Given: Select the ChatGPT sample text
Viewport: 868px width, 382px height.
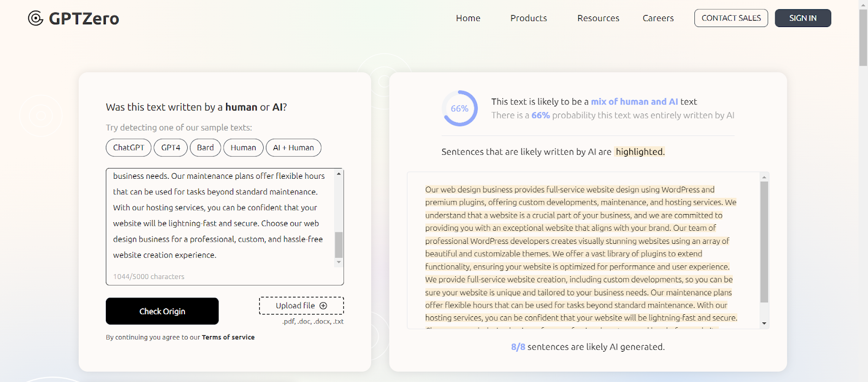Looking at the screenshot, I should pos(129,147).
